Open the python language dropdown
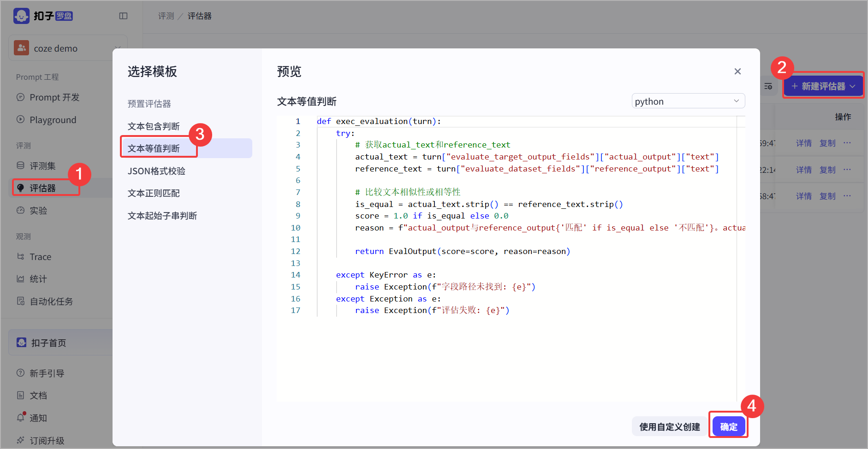This screenshot has height=449, width=868. click(x=688, y=101)
